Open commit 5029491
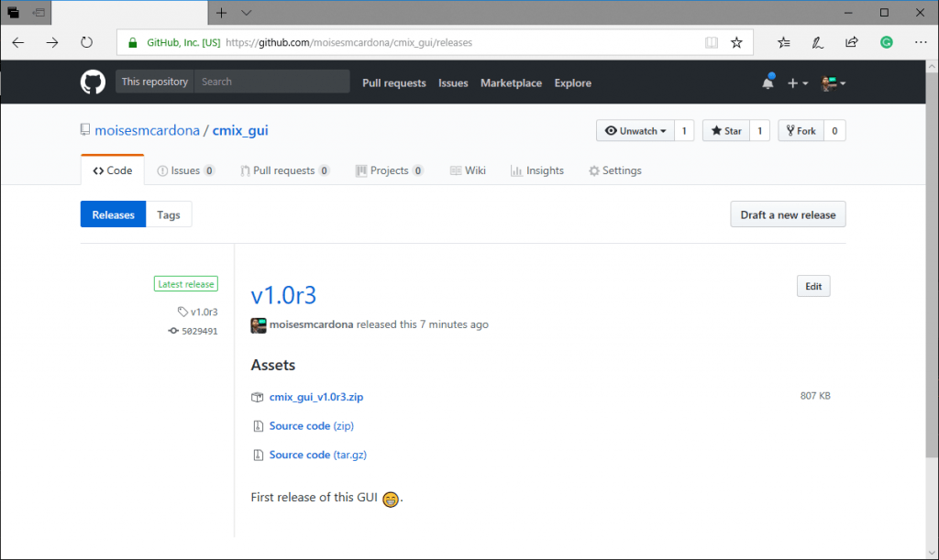Viewport: 939px width, 560px height. [200, 331]
